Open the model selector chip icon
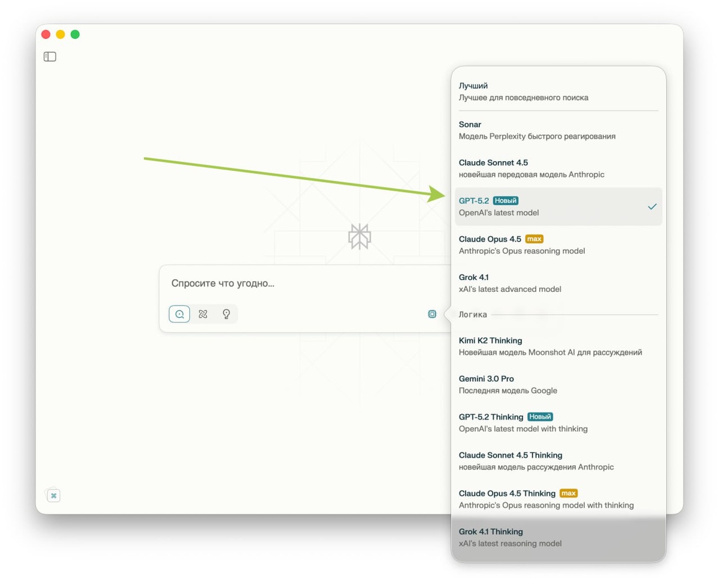This screenshot has width=719, height=588. pos(432,313)
